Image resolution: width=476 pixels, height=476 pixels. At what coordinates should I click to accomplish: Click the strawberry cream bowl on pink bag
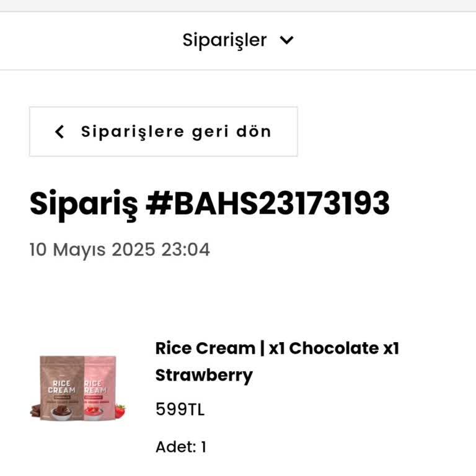point(94,413)
